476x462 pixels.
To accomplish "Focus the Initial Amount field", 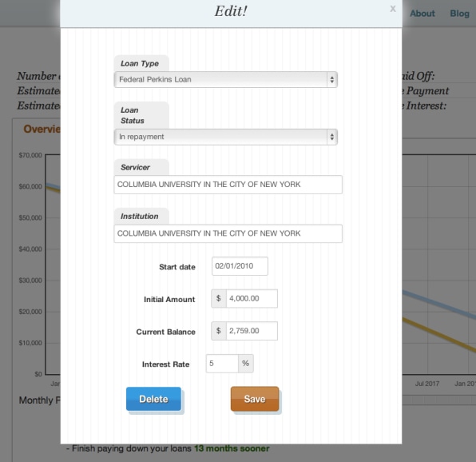I will (x=252, y=299).
